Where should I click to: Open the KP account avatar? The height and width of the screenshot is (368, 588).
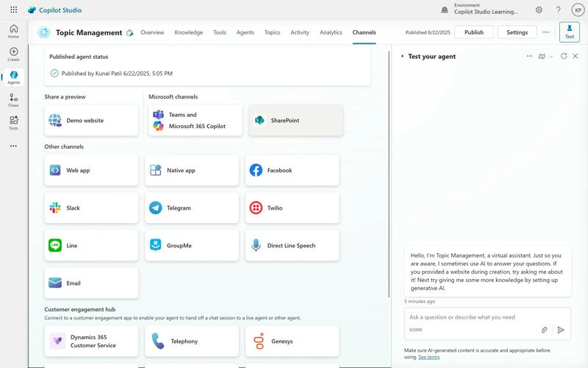pyautogui.click(x=578, y=10)
